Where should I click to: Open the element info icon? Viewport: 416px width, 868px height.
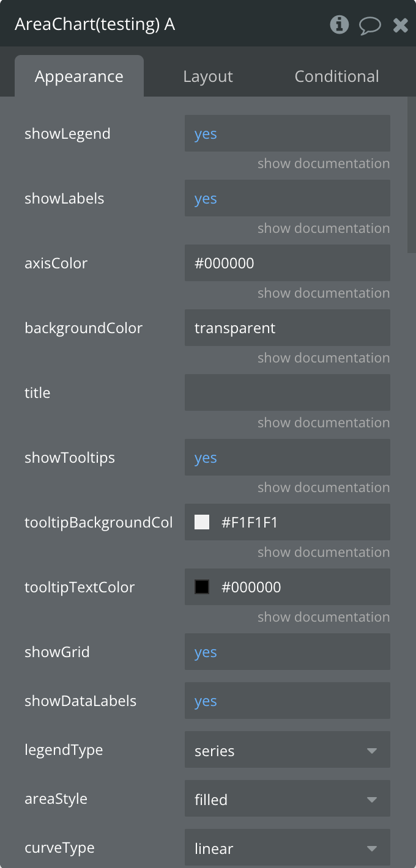[x=339, y=24]
